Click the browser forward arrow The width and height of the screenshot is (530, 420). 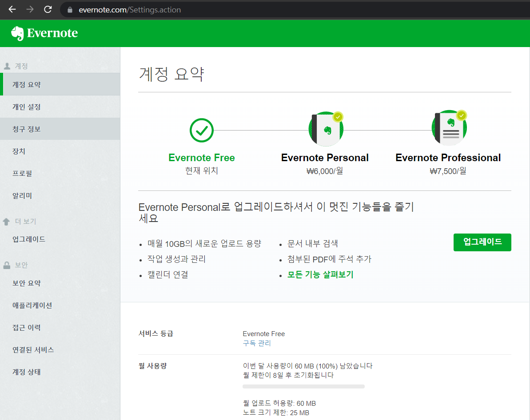tap(30, 9)
